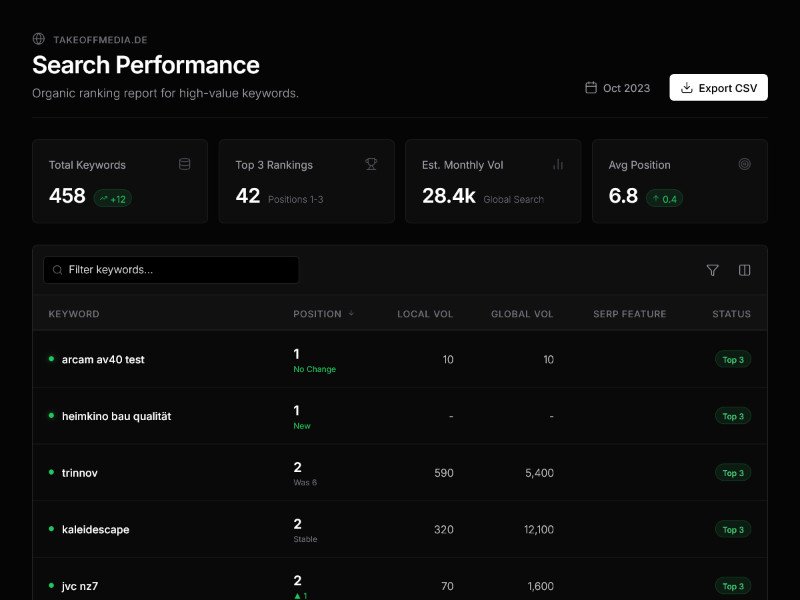This screenshot has height=600, width=800.
Task: Open the column layout icon
Action: pos(744,270)
